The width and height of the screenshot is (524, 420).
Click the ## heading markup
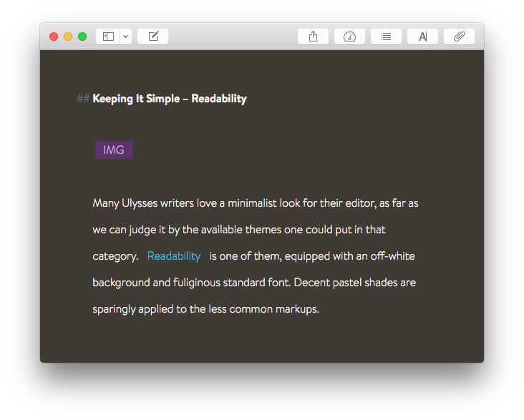83,99
